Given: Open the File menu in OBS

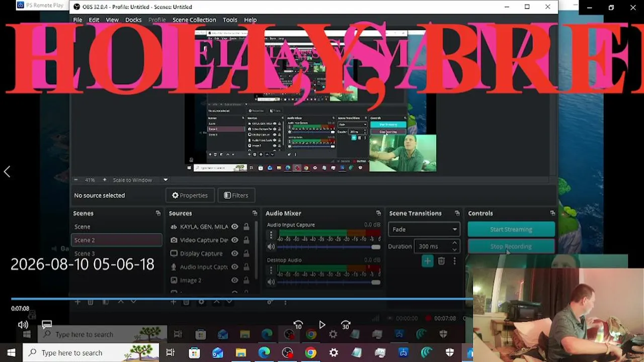Looking at the screenshot, I should click(x=77, y=20).
